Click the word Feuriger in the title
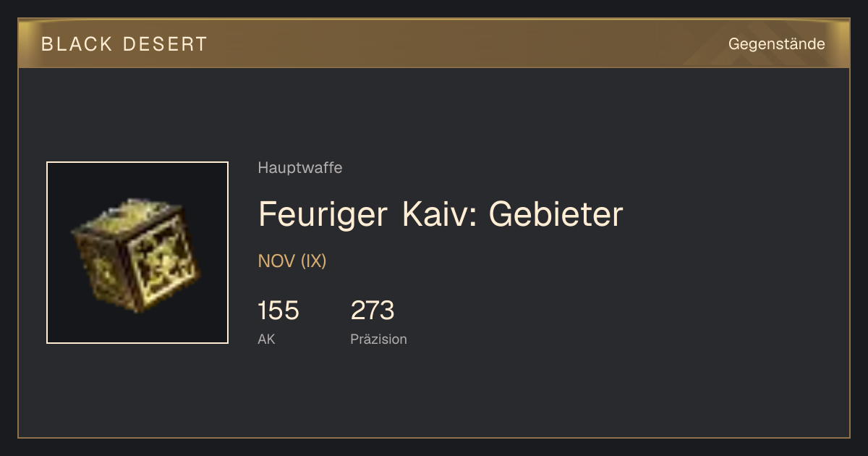 point(323,216)
